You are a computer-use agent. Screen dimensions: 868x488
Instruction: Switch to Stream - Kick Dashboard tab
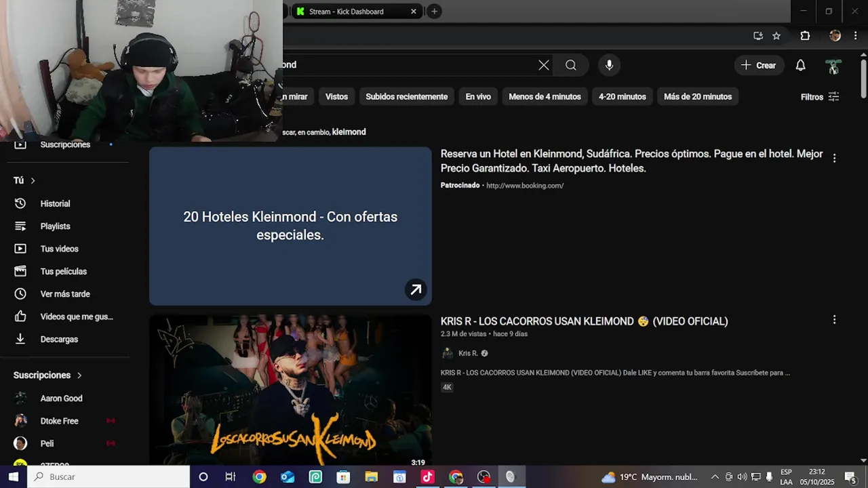(356, 11)
